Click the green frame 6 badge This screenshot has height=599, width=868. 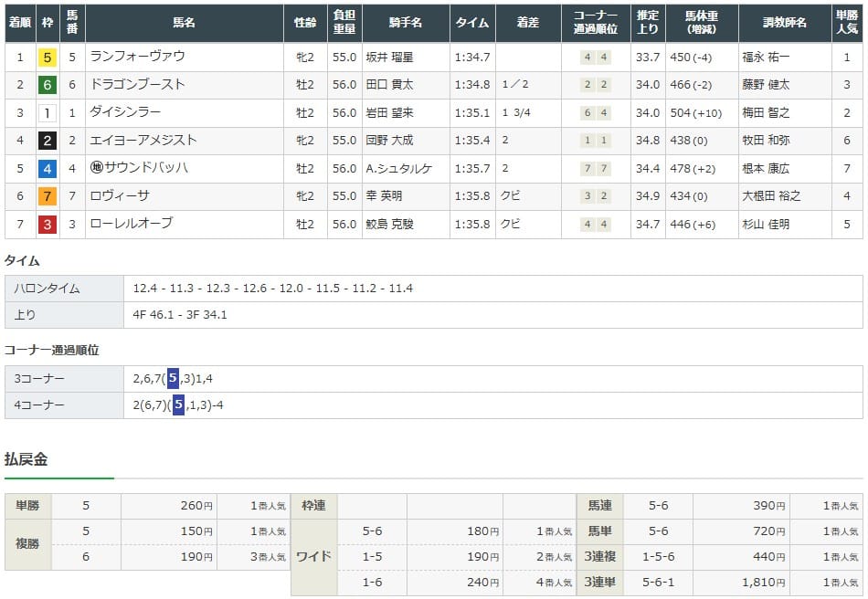point(47,86)
